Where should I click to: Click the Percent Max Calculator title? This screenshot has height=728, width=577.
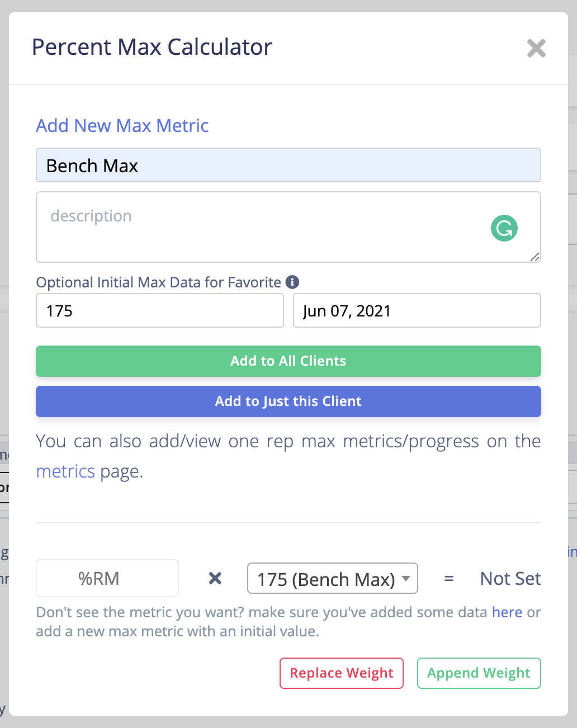(x=152, y=47)
